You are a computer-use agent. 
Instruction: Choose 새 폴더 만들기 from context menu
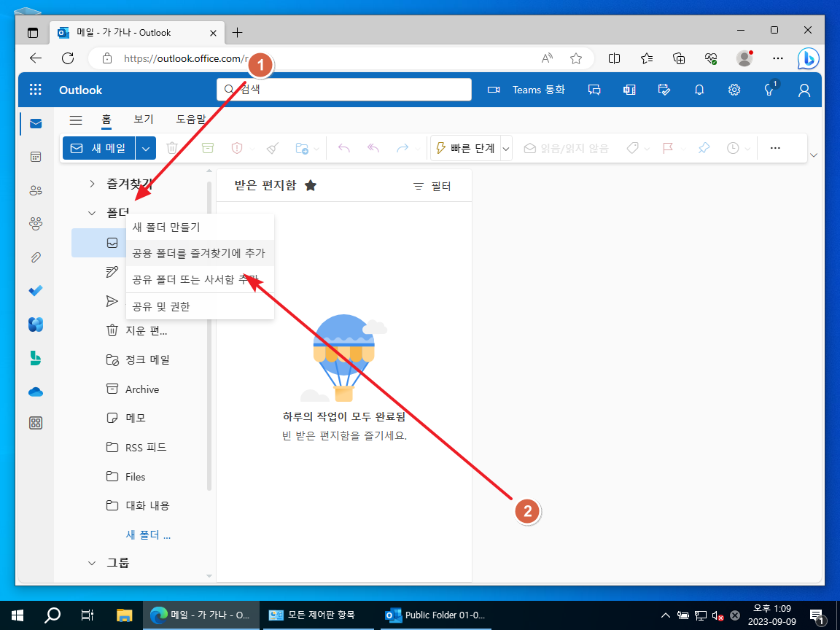200,227
